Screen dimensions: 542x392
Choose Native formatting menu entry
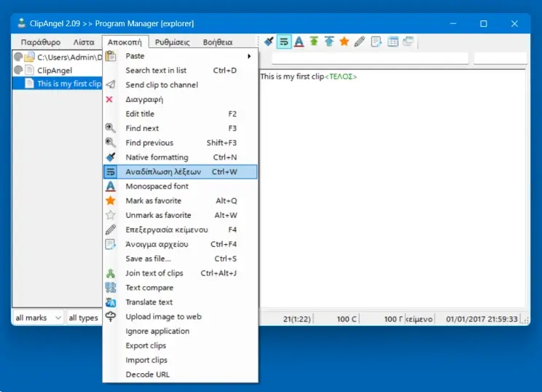[x=181, y=157]
